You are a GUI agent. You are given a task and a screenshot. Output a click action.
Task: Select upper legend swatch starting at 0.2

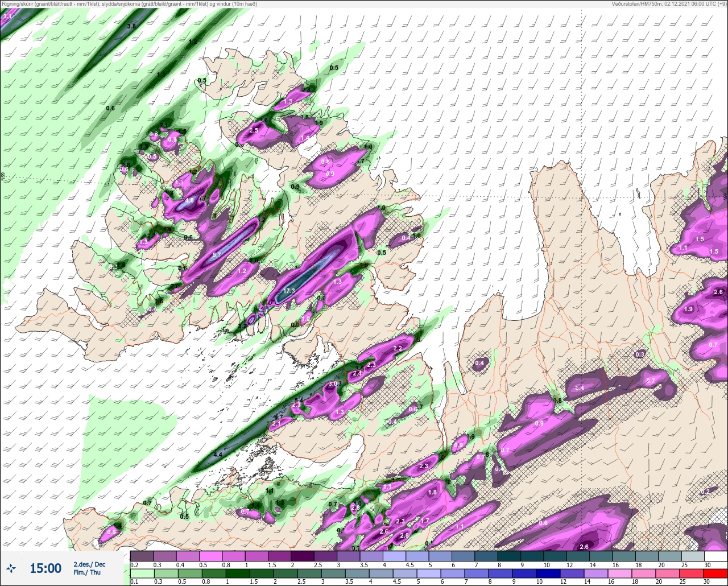click(x=142, y=556)
